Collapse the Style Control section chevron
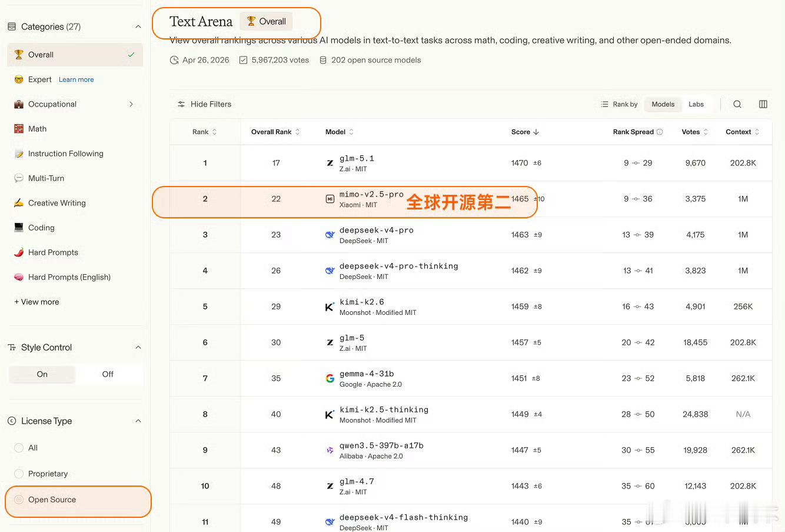 pos(138,348)
